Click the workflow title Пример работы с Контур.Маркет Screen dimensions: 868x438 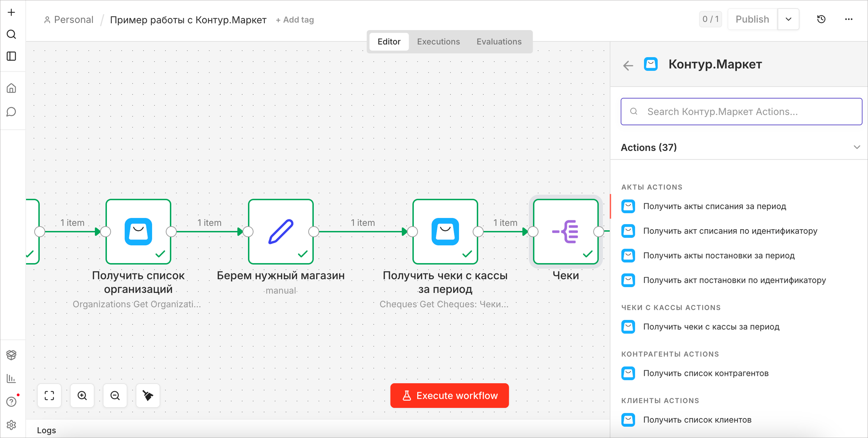(188, 20)
